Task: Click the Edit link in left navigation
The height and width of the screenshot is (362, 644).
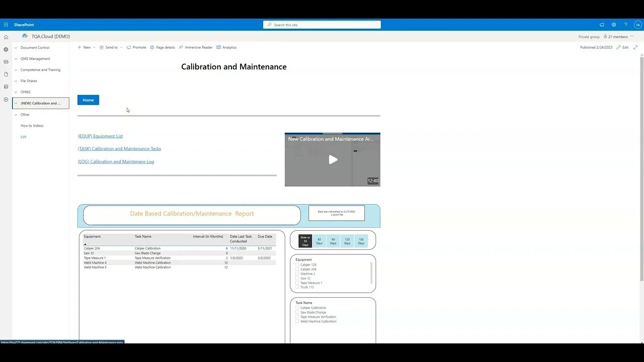Action: pyautogui.click(x=23, y=137)
